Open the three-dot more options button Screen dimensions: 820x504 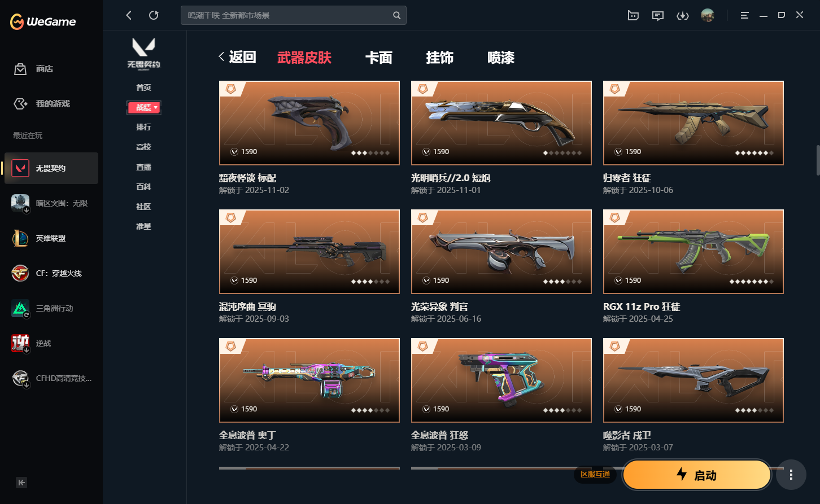[791, 475]
